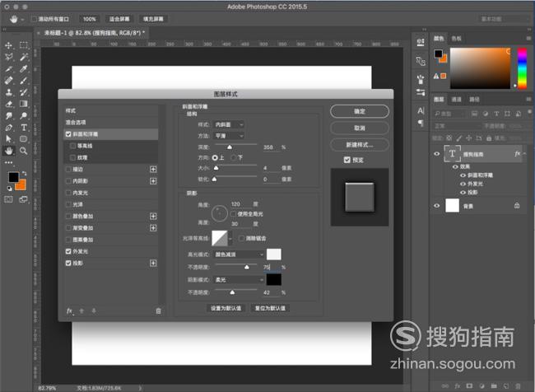Switch to the 色板 swatches tab
This screenshot has height=392, width=535.
tap(457, 39)
